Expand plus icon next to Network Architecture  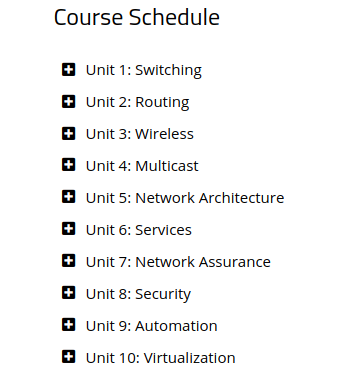68,197
